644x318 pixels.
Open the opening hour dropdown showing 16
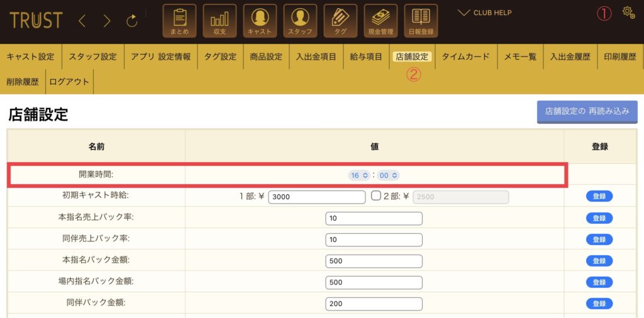coord(358,175)
